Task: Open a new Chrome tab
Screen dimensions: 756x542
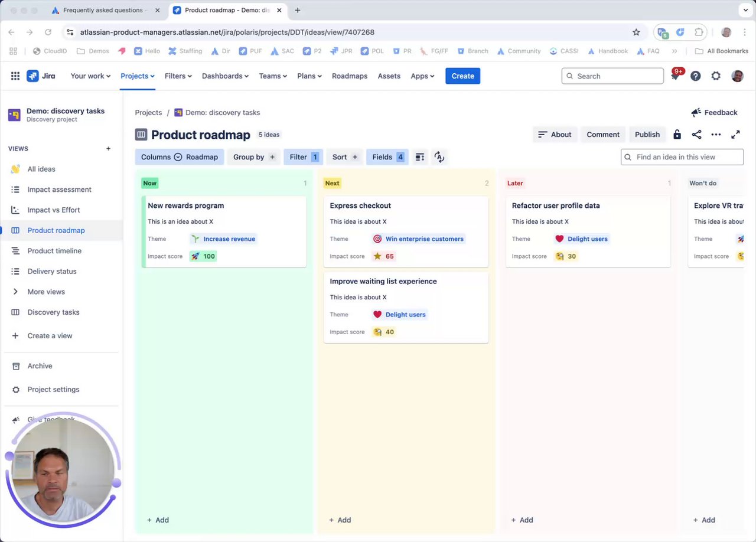Action: pos(297,10)
